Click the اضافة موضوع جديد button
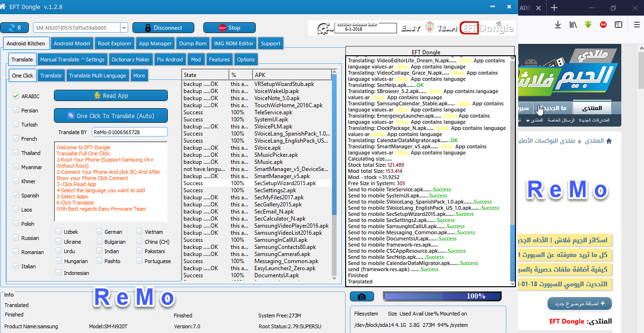The image size is (644, 333). click(x=579, y=303)
